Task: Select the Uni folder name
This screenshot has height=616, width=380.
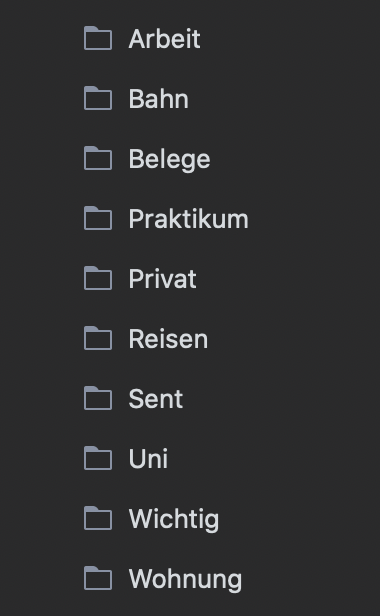Action: pos(149,458)
